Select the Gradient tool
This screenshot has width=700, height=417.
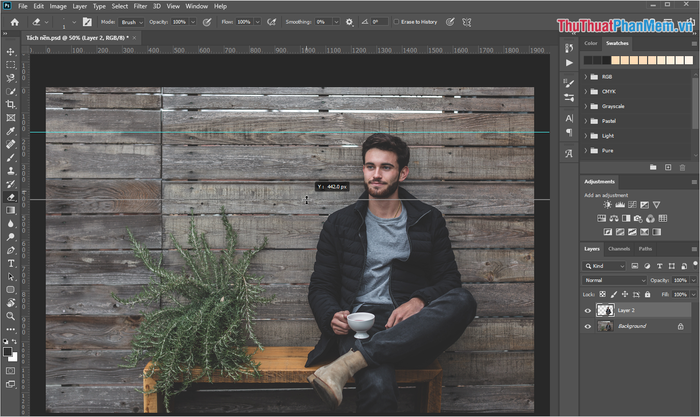(11, 210)
